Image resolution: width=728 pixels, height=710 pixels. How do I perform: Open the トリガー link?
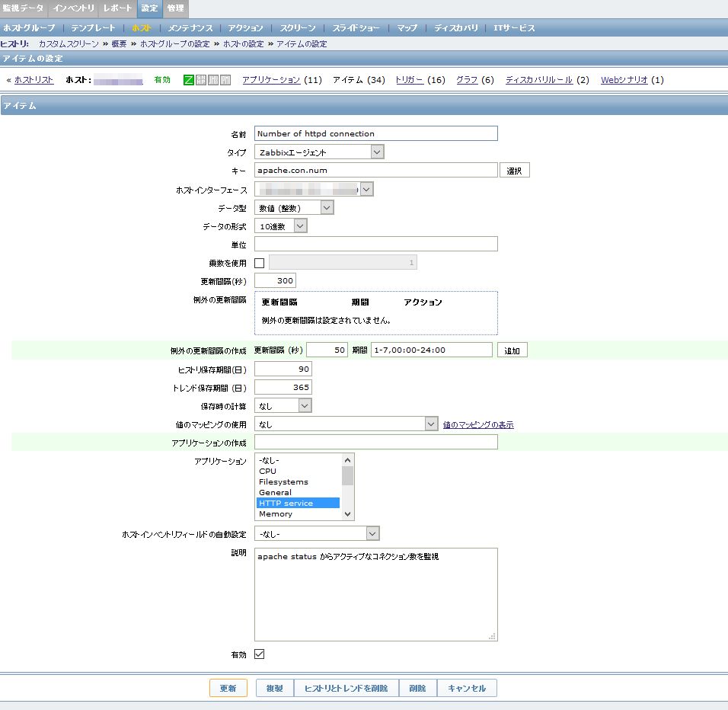(x=409, y=80)
